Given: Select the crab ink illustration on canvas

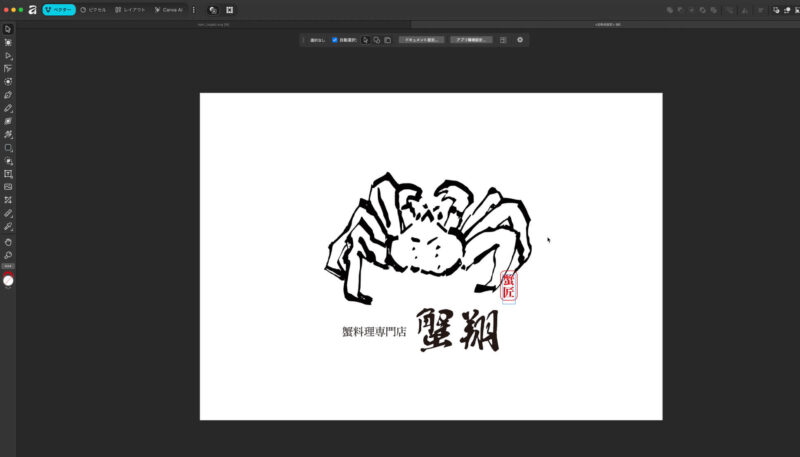Looking at the screenshot, I should point(428,237).
